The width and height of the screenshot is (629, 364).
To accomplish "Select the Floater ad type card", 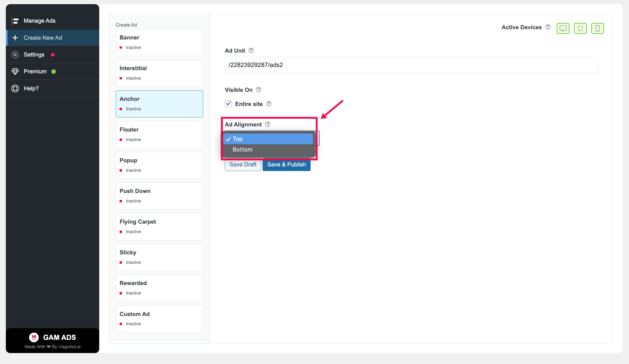I will coord(159,134).
